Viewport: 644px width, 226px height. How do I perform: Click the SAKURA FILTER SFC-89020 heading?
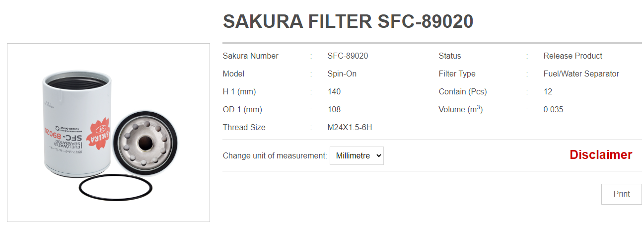click(348, 21)
